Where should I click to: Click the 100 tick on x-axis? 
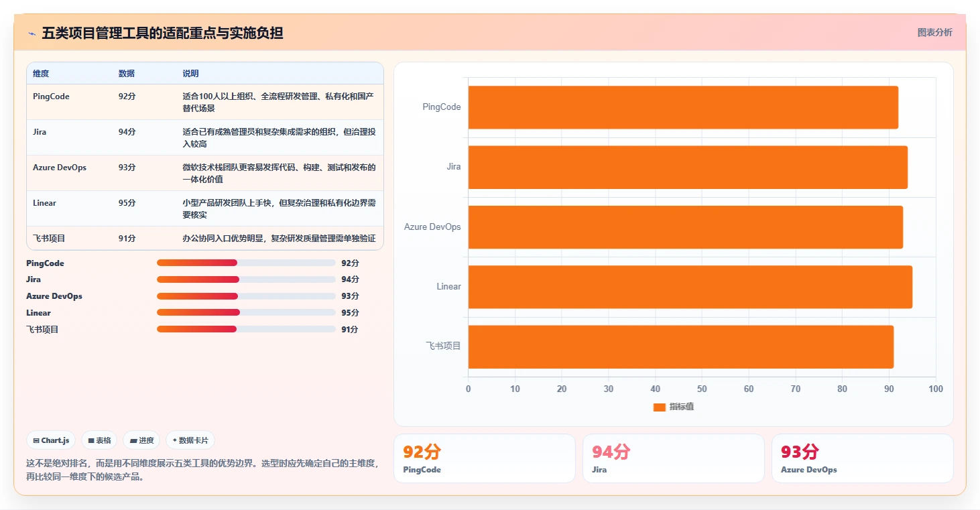[x=936, y=389]
